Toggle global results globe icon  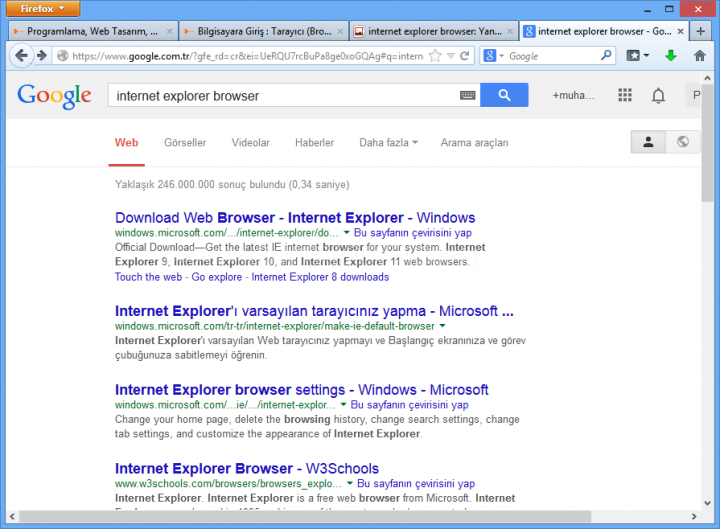pyautogui.click(x=683, y=142)
